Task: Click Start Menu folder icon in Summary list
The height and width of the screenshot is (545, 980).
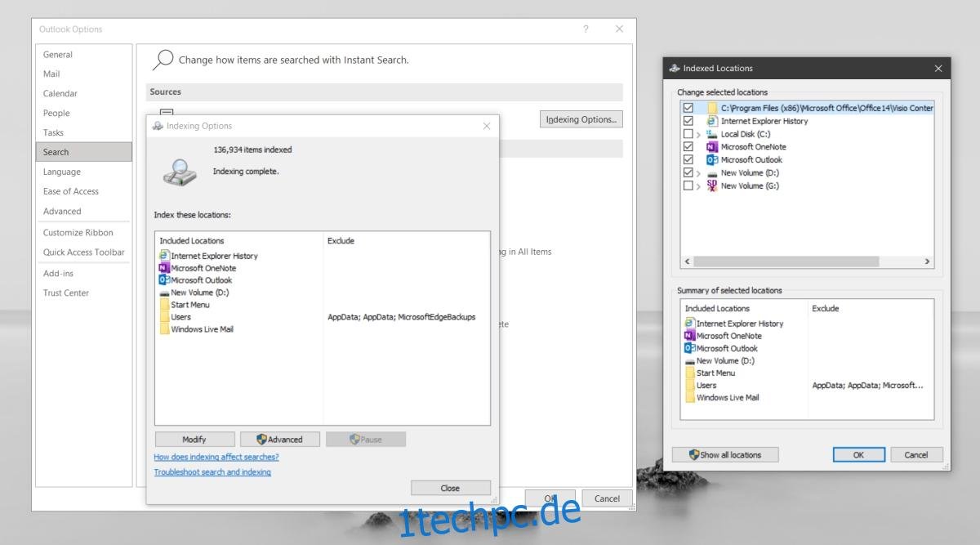Action: [x=690, y=373]
